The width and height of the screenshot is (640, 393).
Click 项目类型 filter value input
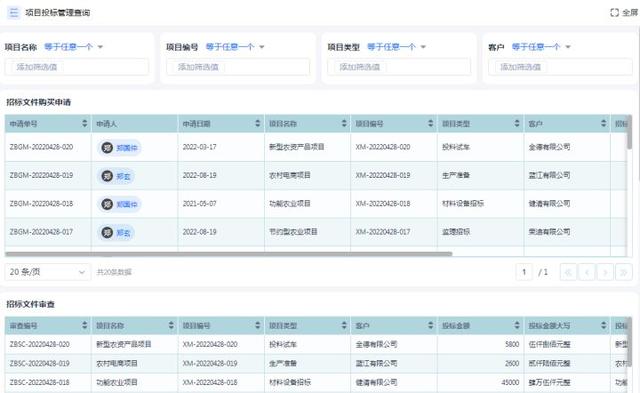(399, 67)
